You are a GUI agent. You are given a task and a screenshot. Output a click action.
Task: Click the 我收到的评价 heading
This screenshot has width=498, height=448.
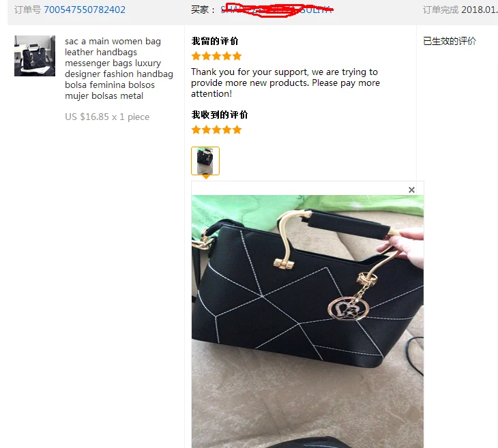click(x=220, y=115)
